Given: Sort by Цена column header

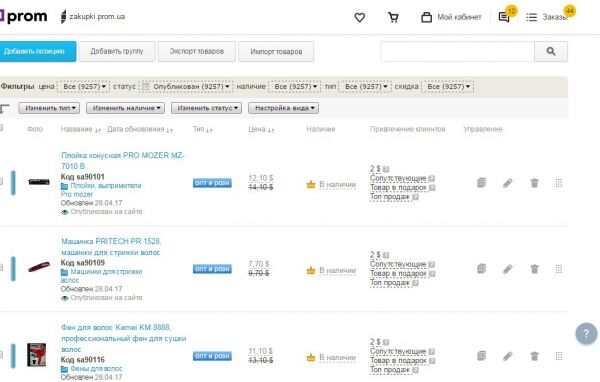Looking at the screenshot, I should point(261,129).
